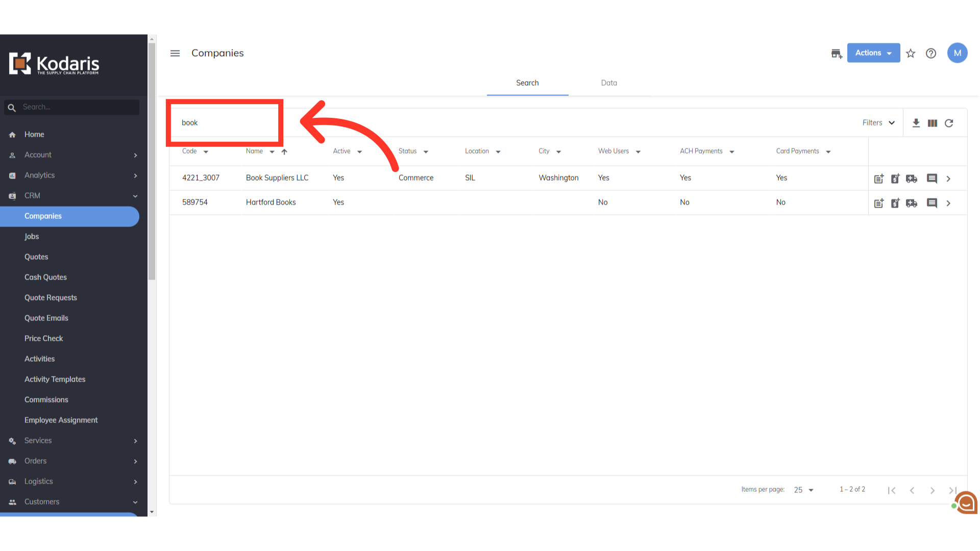
Task: Favorite this page with the star icon
Action: (911, 54)
